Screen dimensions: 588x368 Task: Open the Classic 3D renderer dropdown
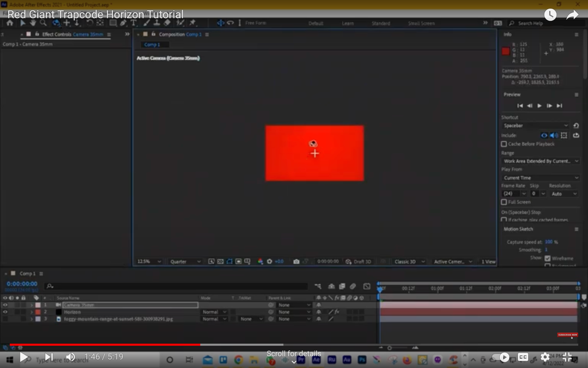tap(409, 261)
